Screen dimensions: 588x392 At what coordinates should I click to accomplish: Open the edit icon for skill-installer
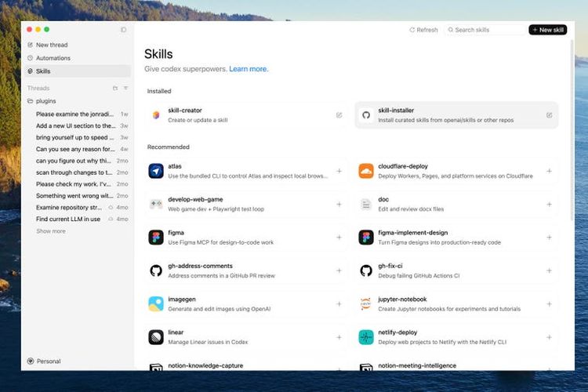549,114
